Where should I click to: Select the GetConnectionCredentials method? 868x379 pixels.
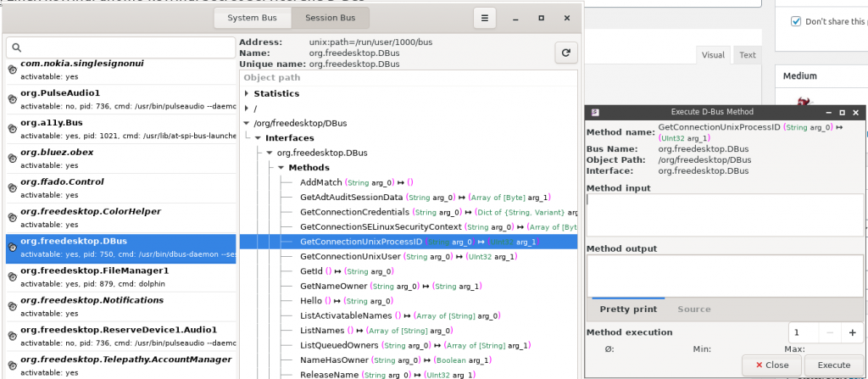(x=438, y=212)
